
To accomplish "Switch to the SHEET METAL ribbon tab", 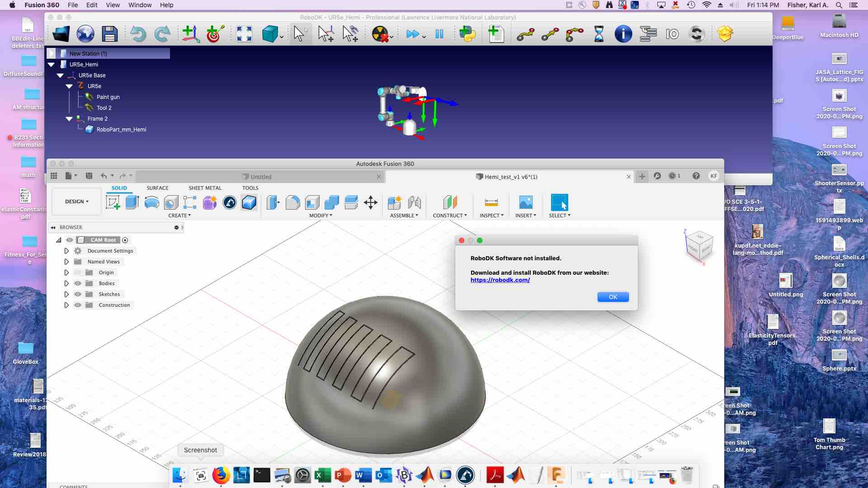I will (205, 188).
